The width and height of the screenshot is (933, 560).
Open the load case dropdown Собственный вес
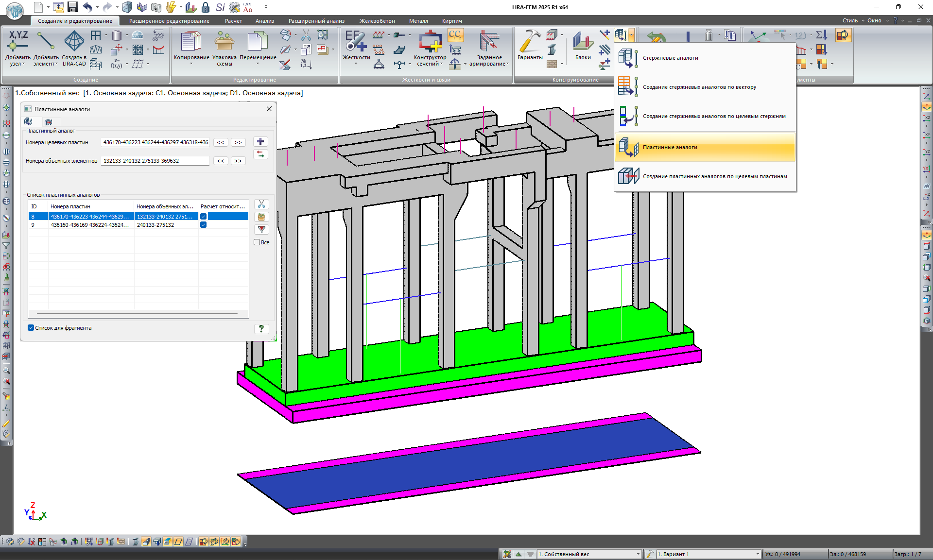[x=638, y=554]
